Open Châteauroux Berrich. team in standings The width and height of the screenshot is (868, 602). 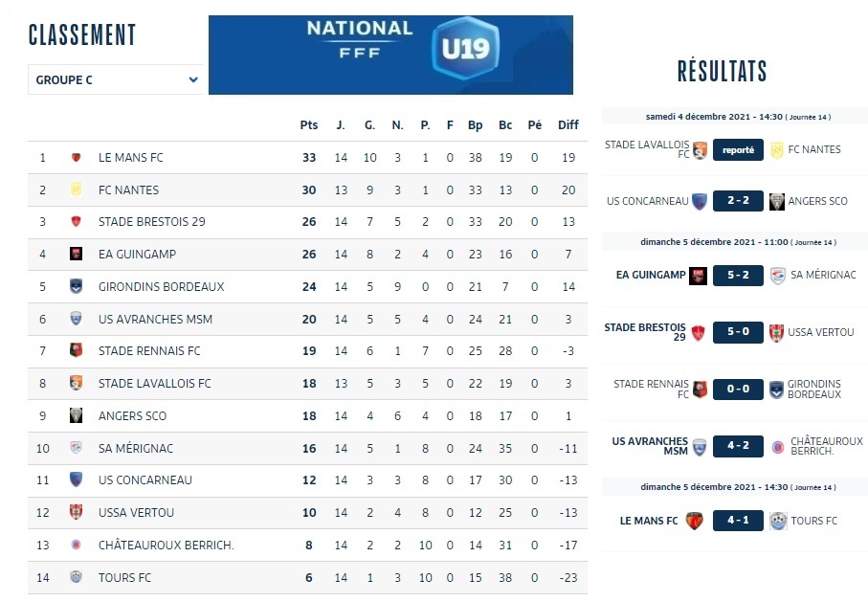(x=166, y=546)
